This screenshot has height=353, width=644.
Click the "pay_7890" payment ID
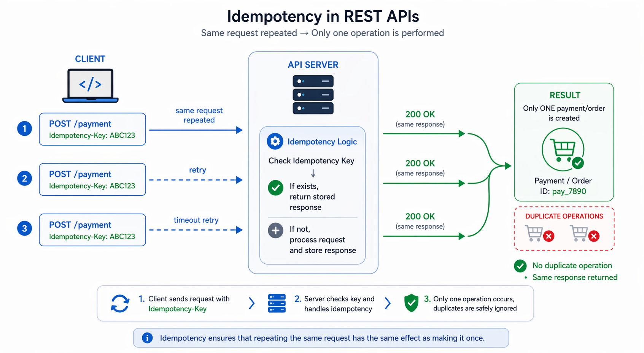pyautogui.click(x=569, y=192)
